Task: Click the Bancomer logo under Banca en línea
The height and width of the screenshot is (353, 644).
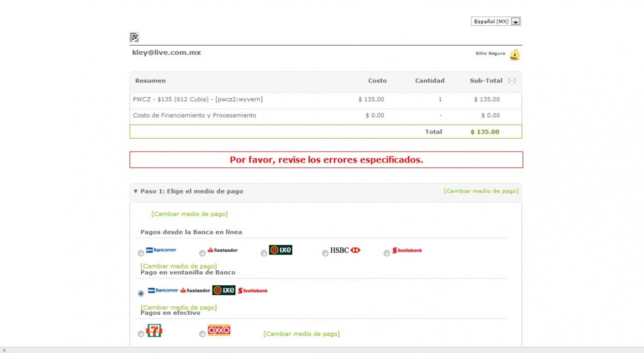Action: (x=161, y=250)
